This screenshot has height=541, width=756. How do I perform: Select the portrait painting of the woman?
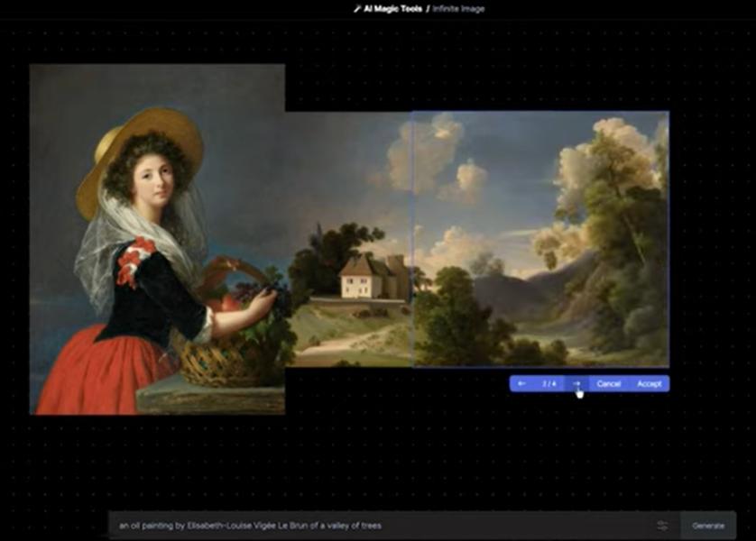coord(157,240)
